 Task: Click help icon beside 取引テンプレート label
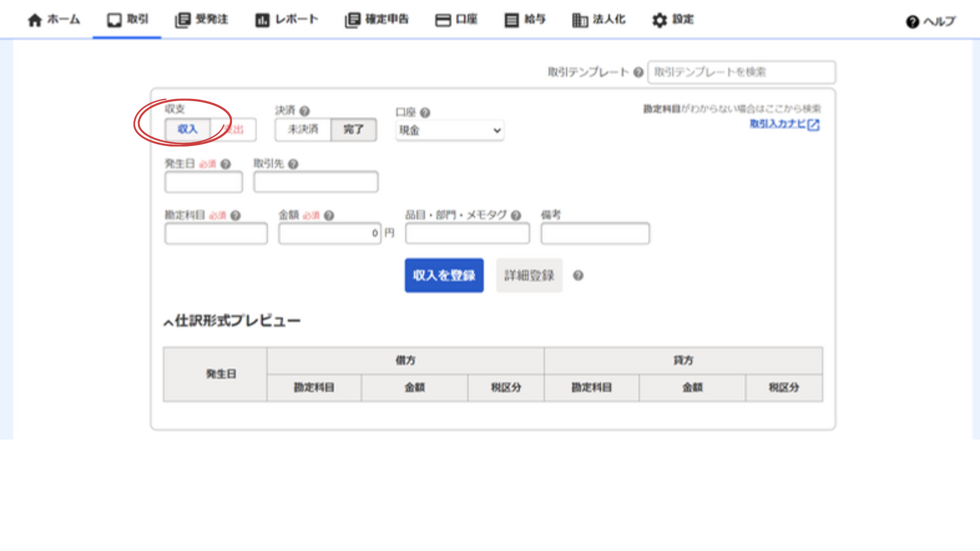click(x=638, y=72)
